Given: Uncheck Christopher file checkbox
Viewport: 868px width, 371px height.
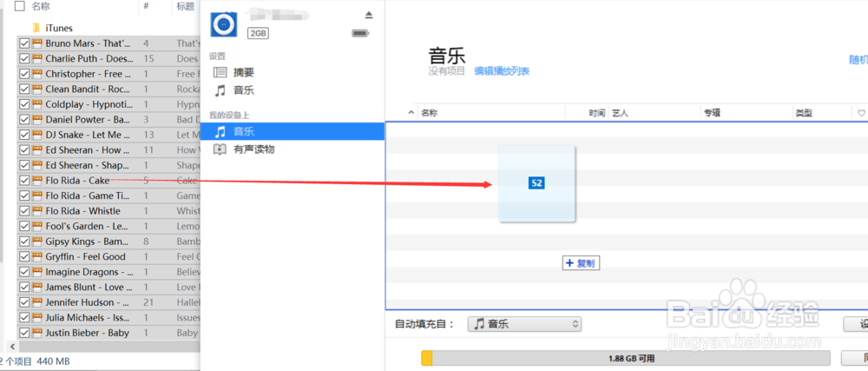Looking at the screenshot, I should pyautogui.click(x=23, y=74).
